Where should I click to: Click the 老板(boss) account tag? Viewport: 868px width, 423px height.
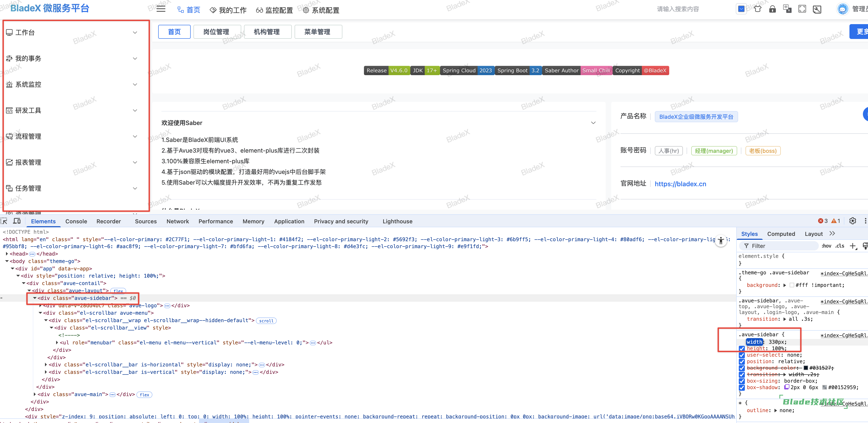point(763,151)
